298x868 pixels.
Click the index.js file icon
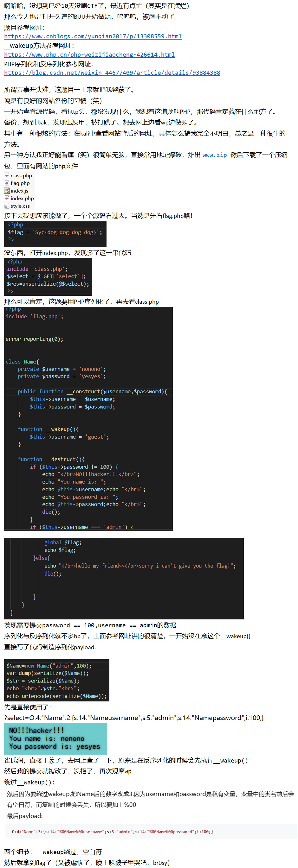tap(7, 191)
